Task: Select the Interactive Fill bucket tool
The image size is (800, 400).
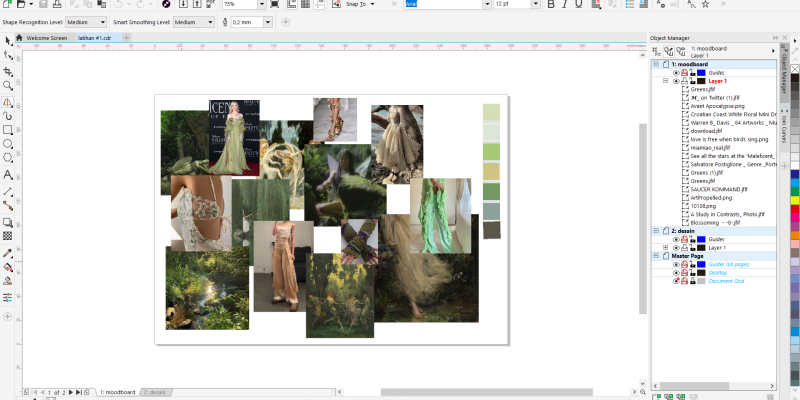Action: [8, 267]
